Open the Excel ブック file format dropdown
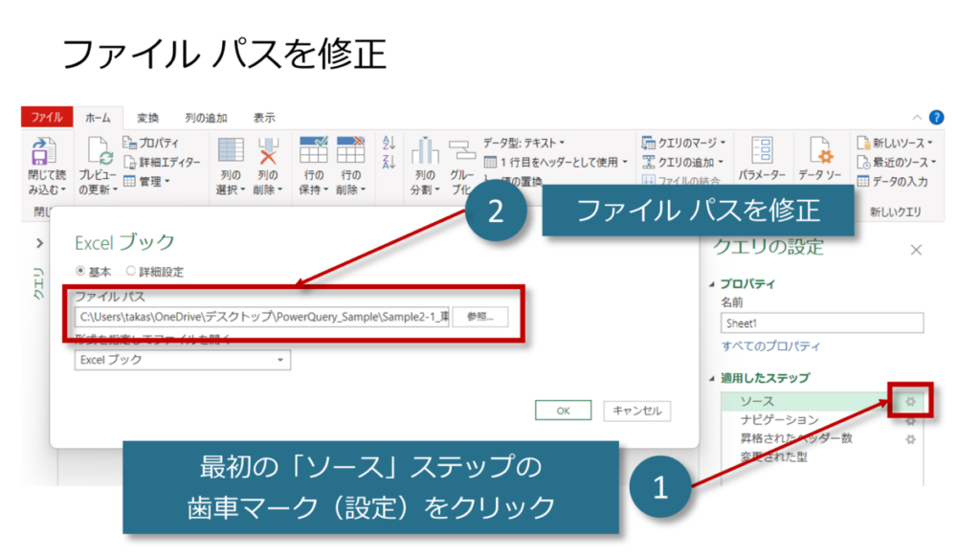980x556 pixels. click(x=182, y=360)
